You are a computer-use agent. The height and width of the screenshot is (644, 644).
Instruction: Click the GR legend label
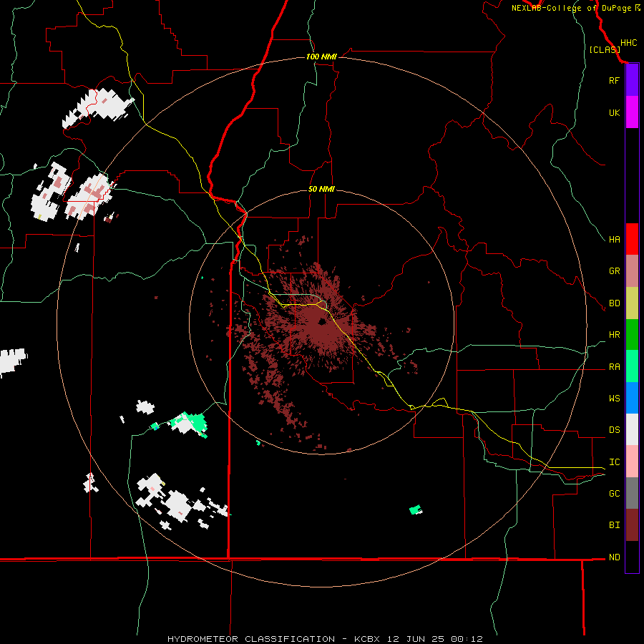click(614, 271)
